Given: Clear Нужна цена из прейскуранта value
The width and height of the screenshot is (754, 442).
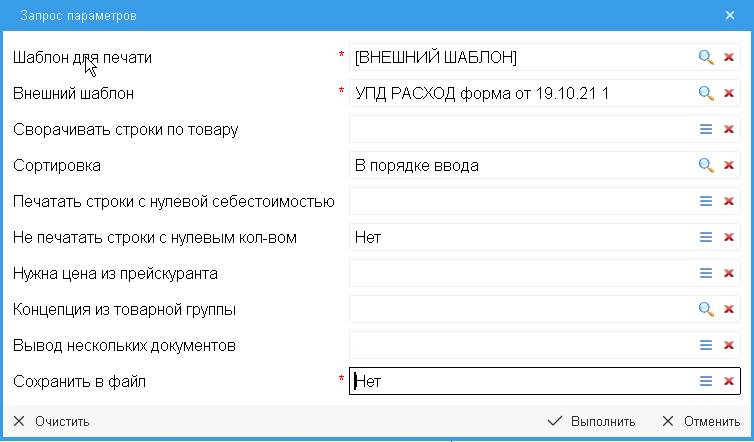Looking at the screenshot, I should pyautogui.click(x=729, y=274).
